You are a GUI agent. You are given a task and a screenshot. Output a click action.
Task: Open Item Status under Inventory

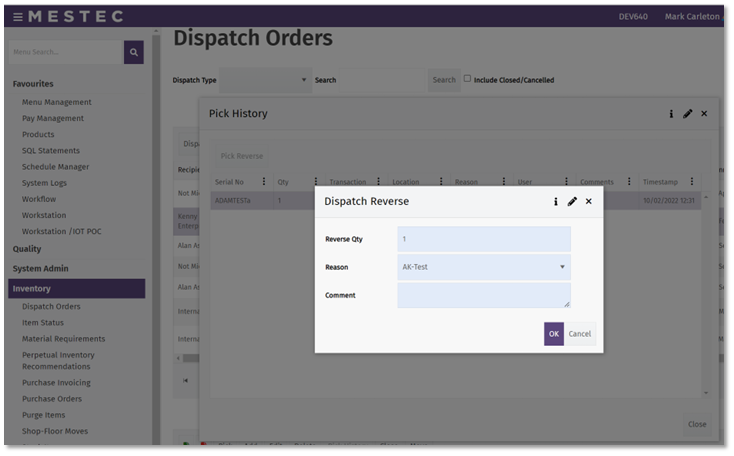tap(43, 323)
